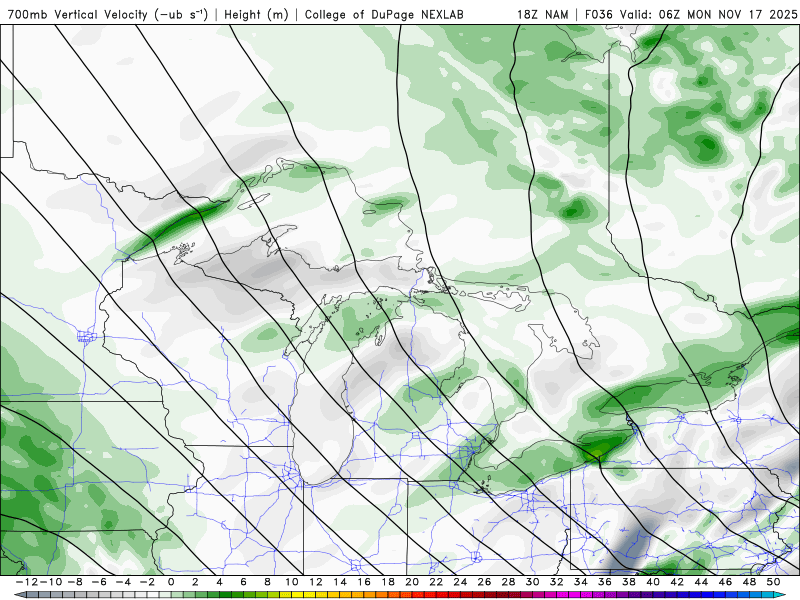
Task: Click the '42' color scale label
Action: 677,582
